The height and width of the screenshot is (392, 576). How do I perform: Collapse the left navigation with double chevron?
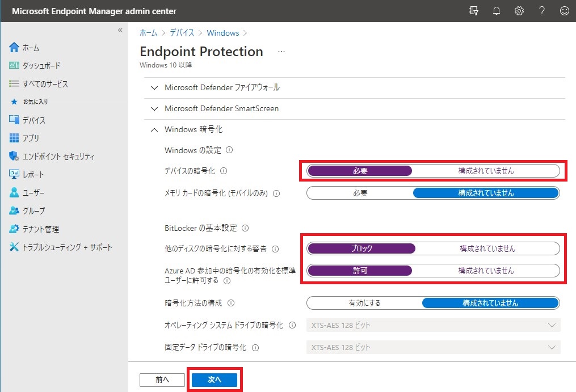(120, 30)
